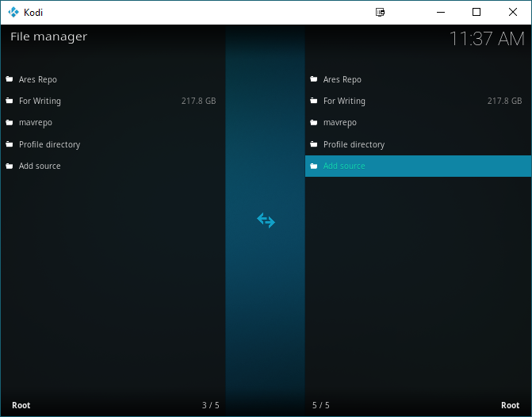This screenshot has height=417, width=532.
Task: Click folder icon beside right For Writing
Action: click(314, 101)
